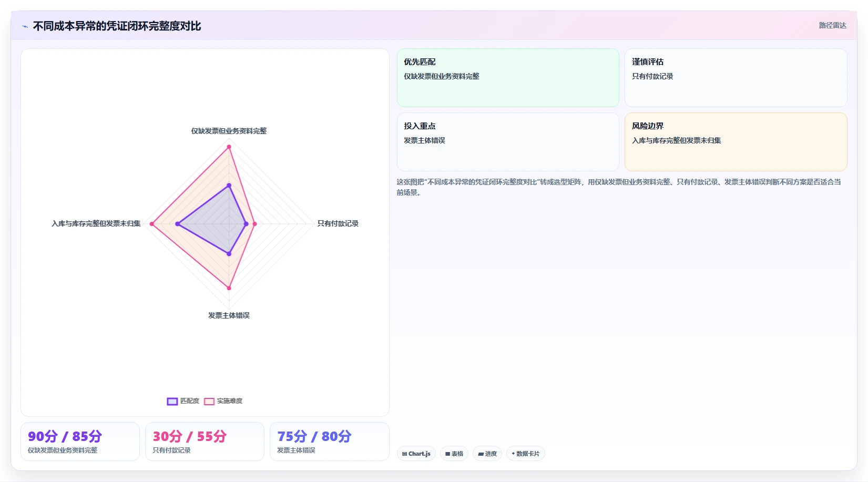Select the Chart.js chip

click(x=416, y=454)
